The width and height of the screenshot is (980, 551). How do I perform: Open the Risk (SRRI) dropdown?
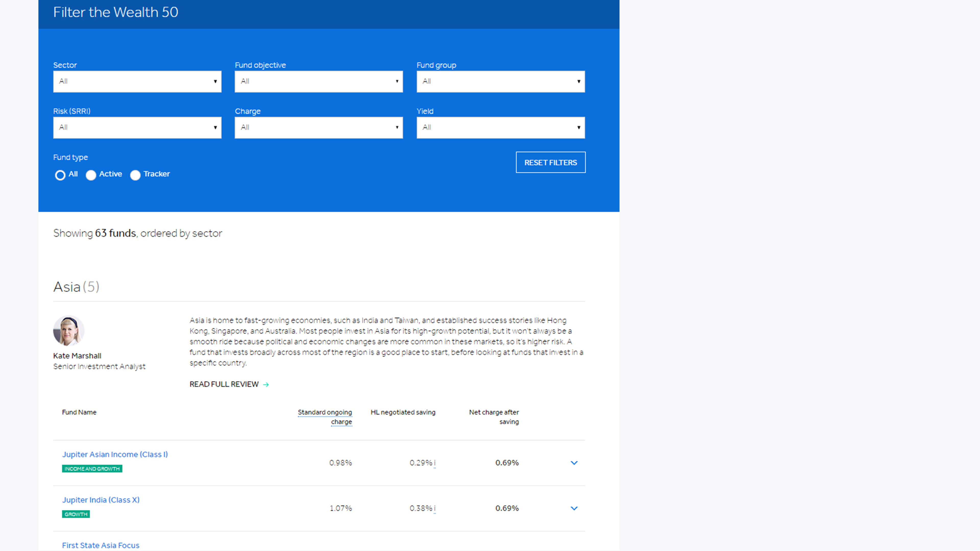(137, 127)
